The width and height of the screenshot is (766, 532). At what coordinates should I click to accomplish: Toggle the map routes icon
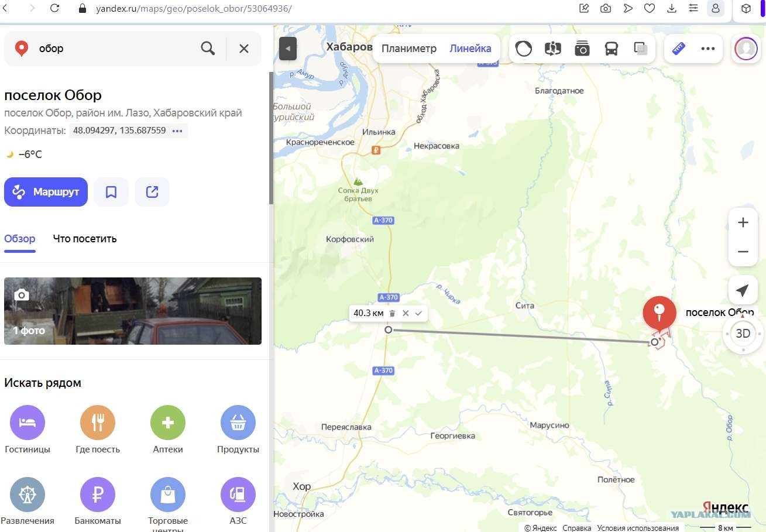553,49
